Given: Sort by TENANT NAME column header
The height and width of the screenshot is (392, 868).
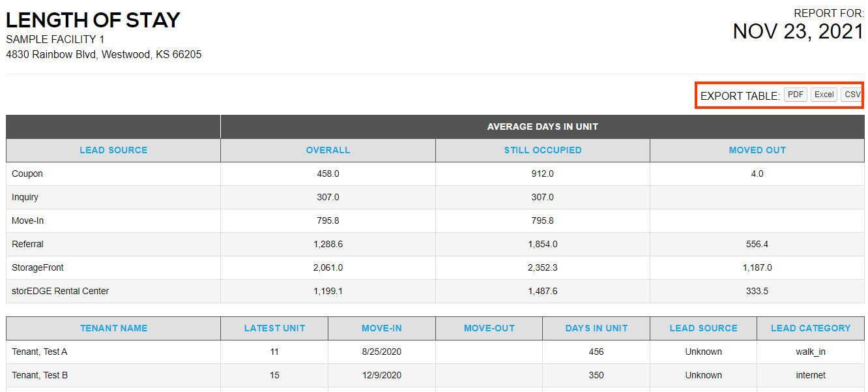Looking at the screenshot, I should pos(113,328).
